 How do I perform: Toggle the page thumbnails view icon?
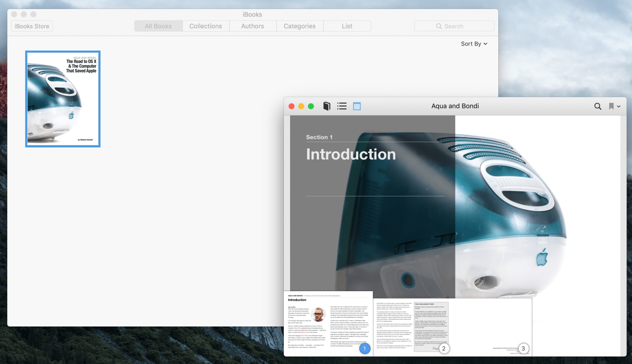[357, 106]
